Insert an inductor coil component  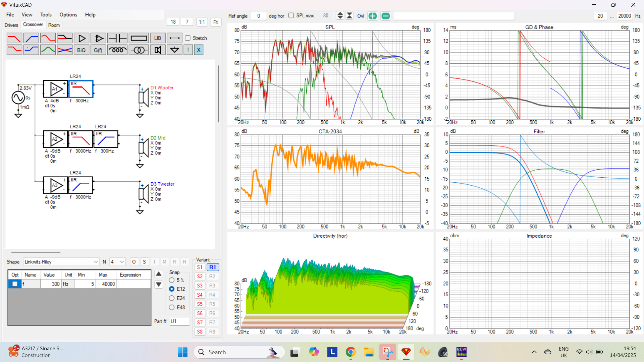(x=117, y=50)
